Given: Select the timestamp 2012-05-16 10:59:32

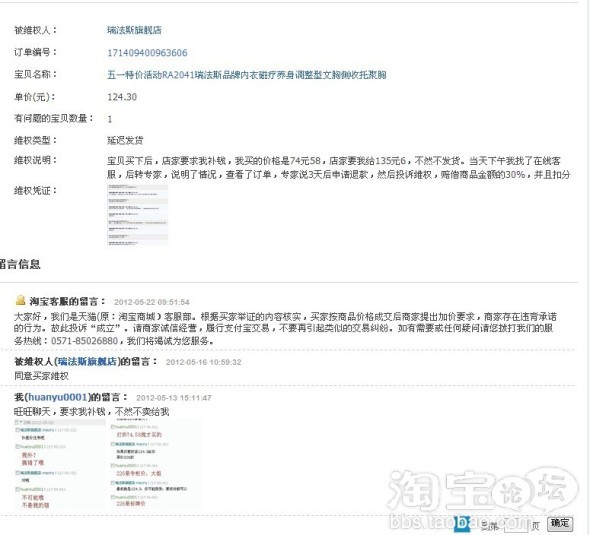Looking at the screenshot, I should [x=204, y=362].
